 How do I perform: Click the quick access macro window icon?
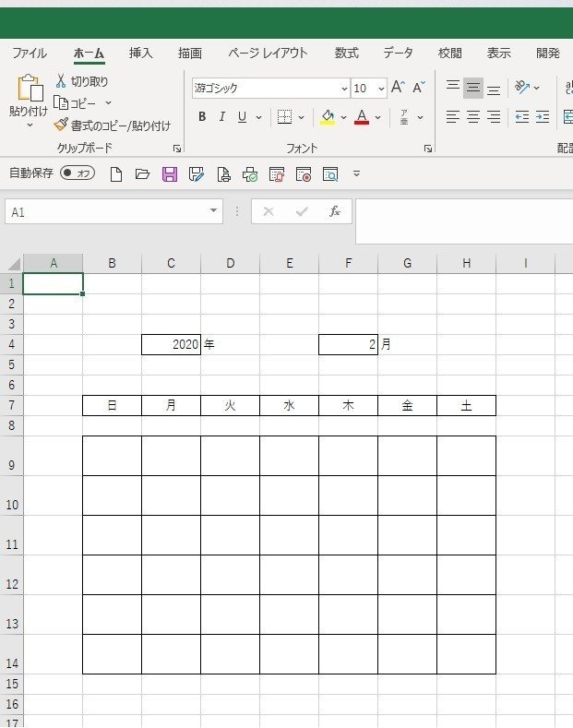tap(277, 174)
